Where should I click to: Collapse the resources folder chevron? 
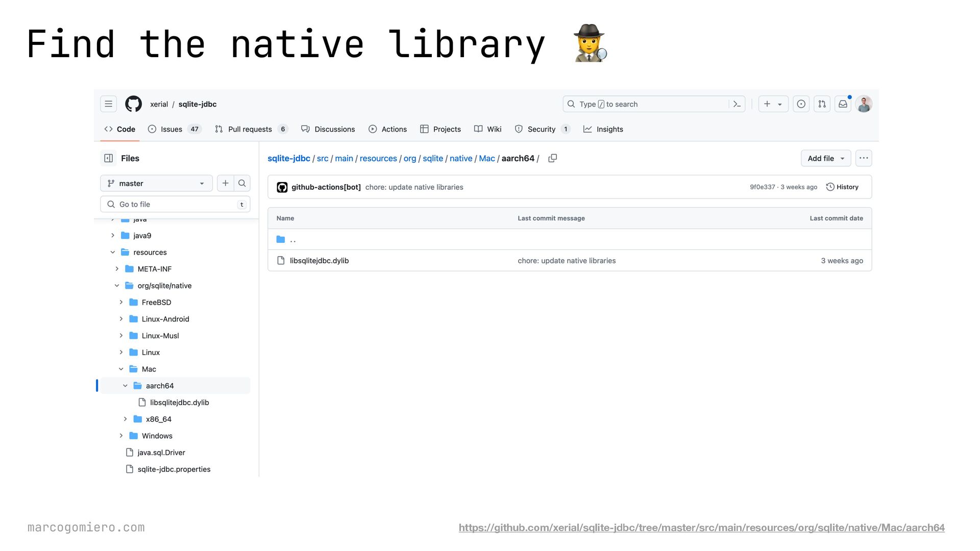(x=113, y=253)
